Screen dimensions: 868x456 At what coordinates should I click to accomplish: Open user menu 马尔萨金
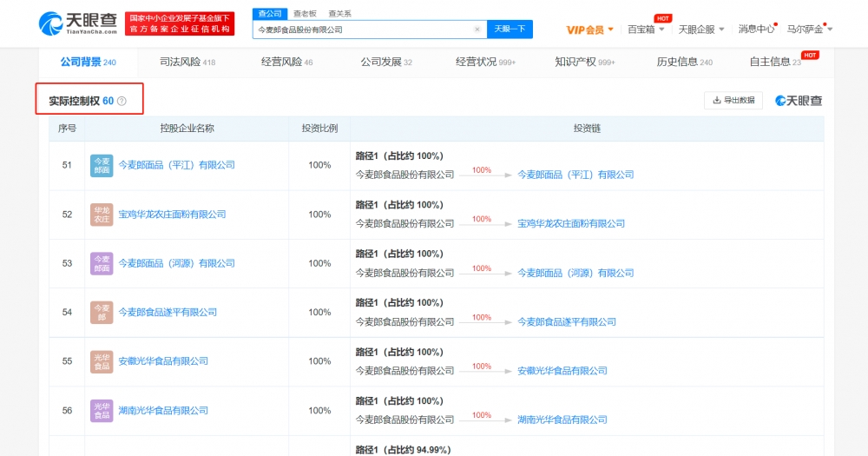pyautogui.click(x=809, y=30)
